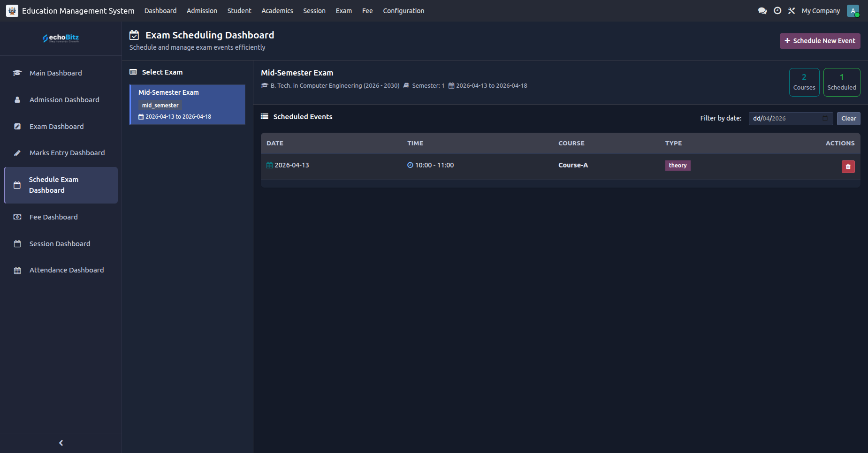Screen dimensions: 868x453
Task: Click Schedule New Event button
Action: [x=820, y=41]
